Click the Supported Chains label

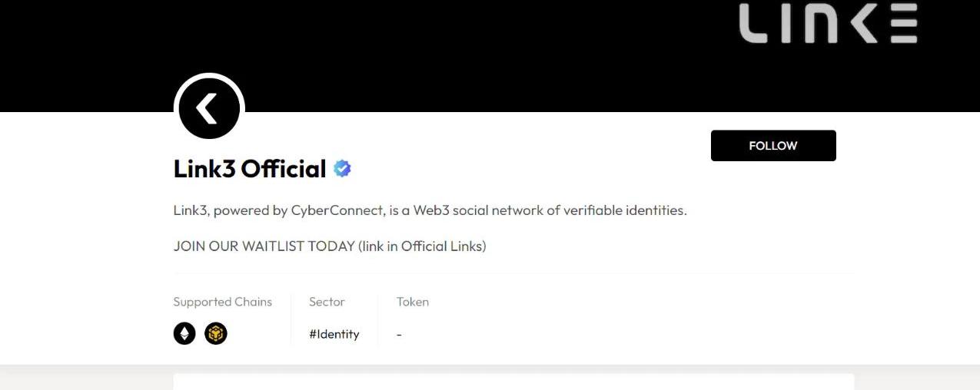223,302
